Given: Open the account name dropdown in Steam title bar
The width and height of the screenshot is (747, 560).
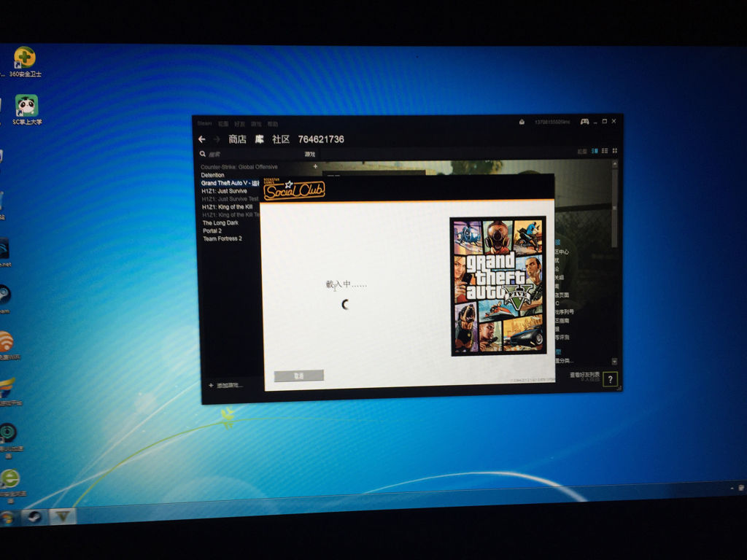Looking at the screenshot, I should 552,122.
